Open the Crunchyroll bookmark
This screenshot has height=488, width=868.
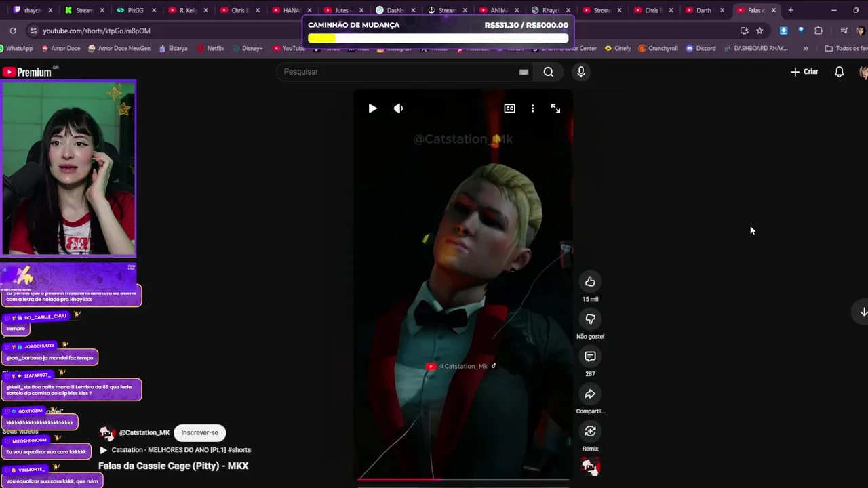click(x=658, y=48)
